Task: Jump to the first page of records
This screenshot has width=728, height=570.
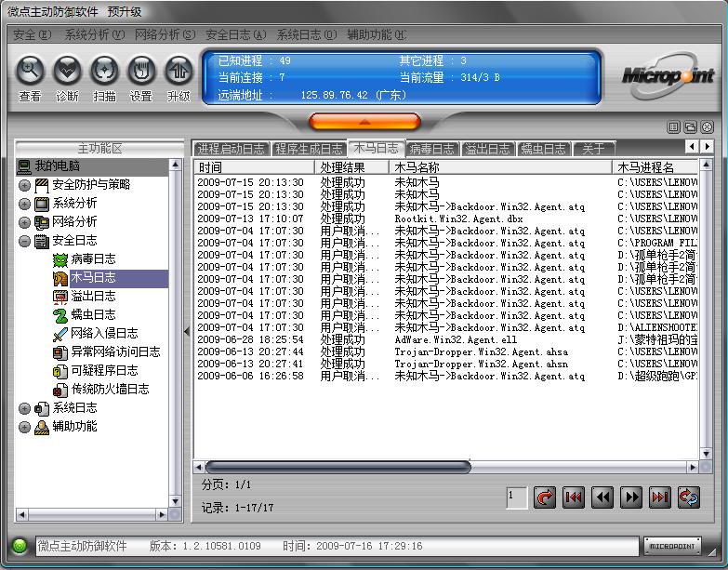Action: tap(574, 497)
